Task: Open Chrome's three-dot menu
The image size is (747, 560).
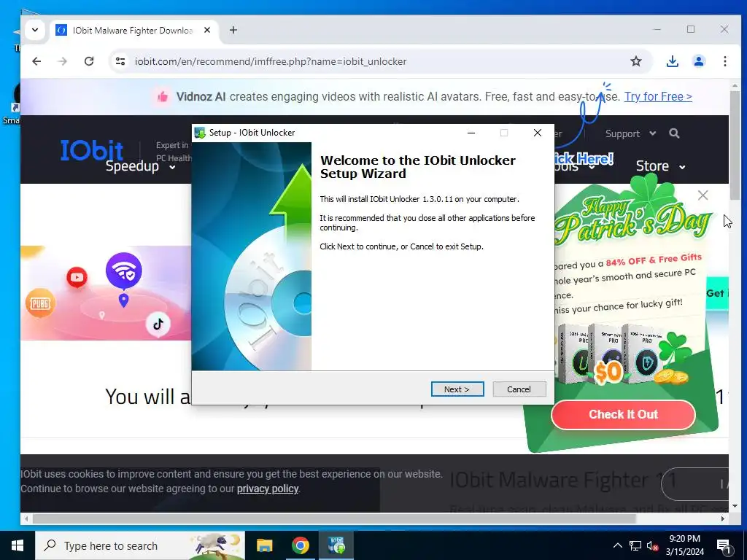Action: coord(724,61)
